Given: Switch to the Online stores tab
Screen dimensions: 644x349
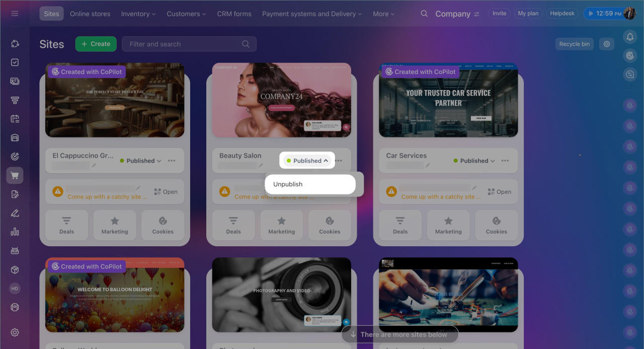Looking at the screenshot, I should tap(90, 14).
